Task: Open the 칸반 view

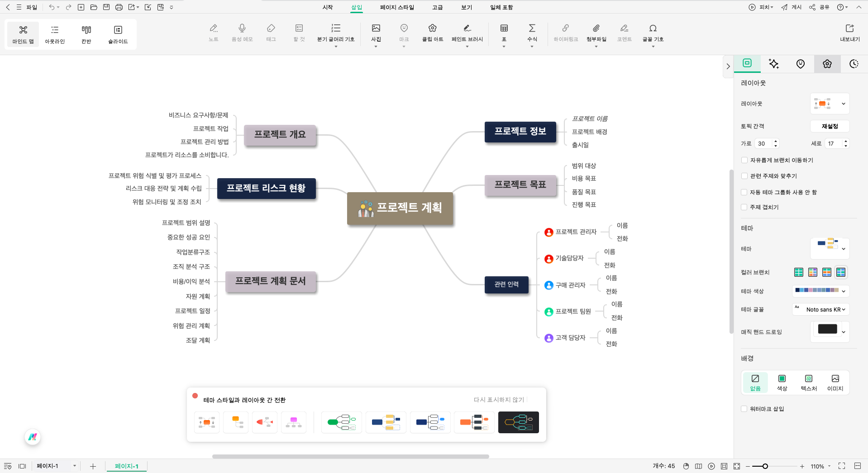Action: (86, 34)
